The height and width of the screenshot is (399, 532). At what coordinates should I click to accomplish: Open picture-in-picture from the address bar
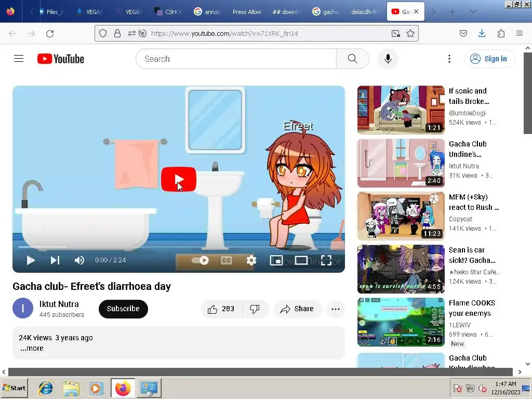[x=395, y=33]
